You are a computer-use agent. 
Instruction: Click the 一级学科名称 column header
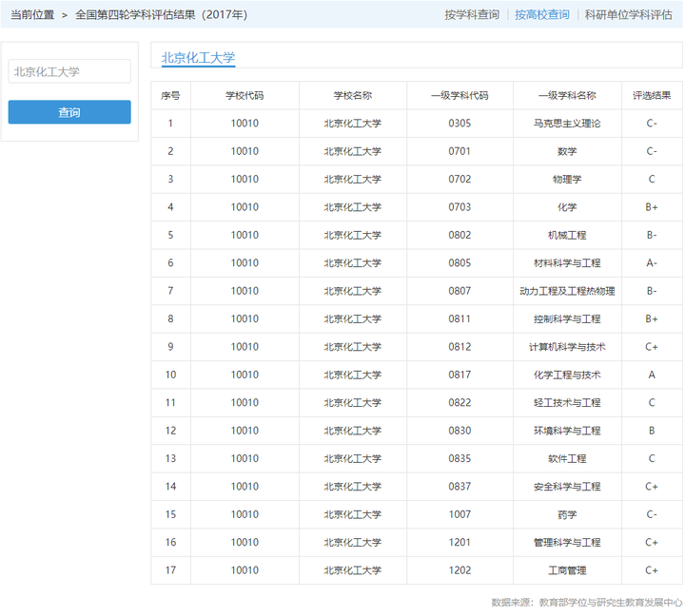coord(567,95)
